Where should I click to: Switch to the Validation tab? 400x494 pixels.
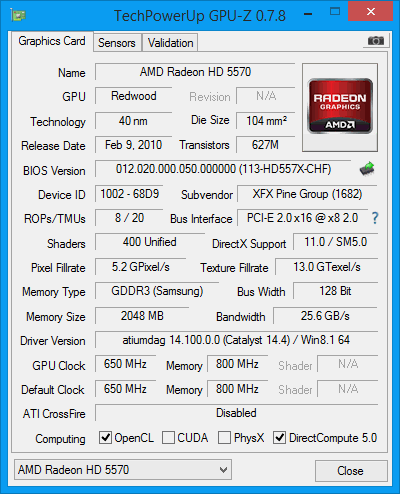(170, 43)
